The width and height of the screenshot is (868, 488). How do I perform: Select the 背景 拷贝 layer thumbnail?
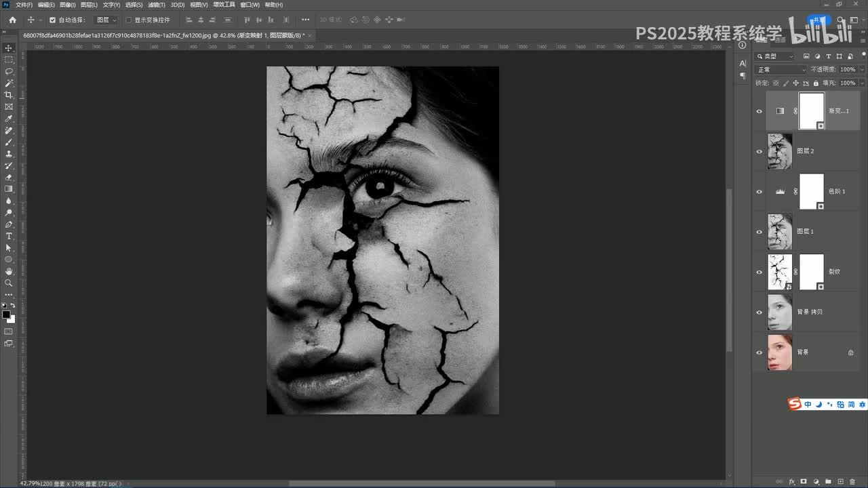click(779, 312)
